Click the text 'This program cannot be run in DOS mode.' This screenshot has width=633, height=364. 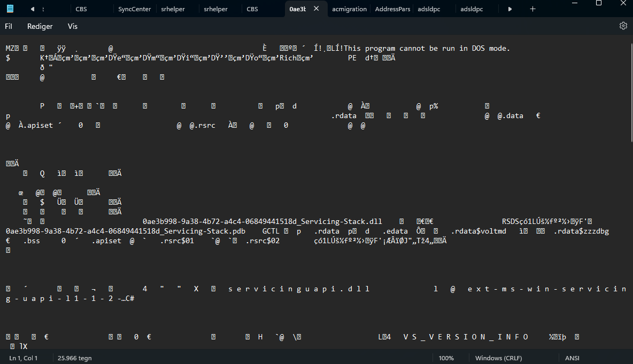pos(427,49)
